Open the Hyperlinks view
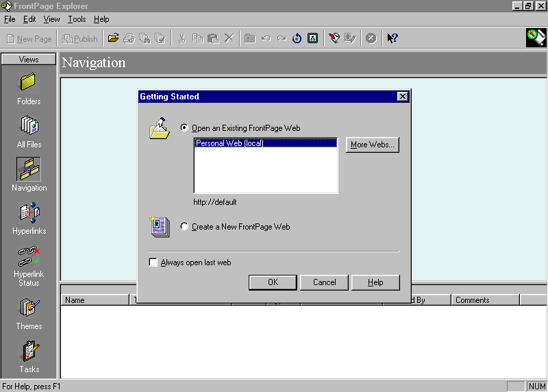 pos(29,218)
